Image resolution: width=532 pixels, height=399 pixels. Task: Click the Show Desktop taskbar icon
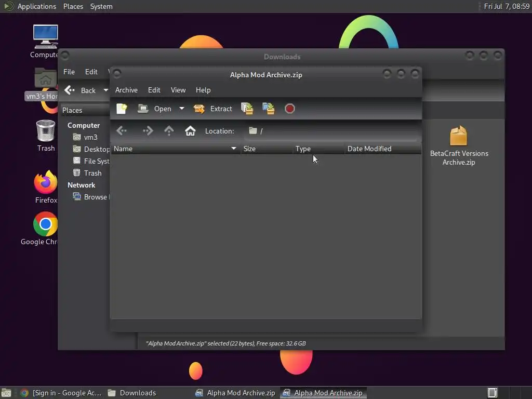coord(6,393)
